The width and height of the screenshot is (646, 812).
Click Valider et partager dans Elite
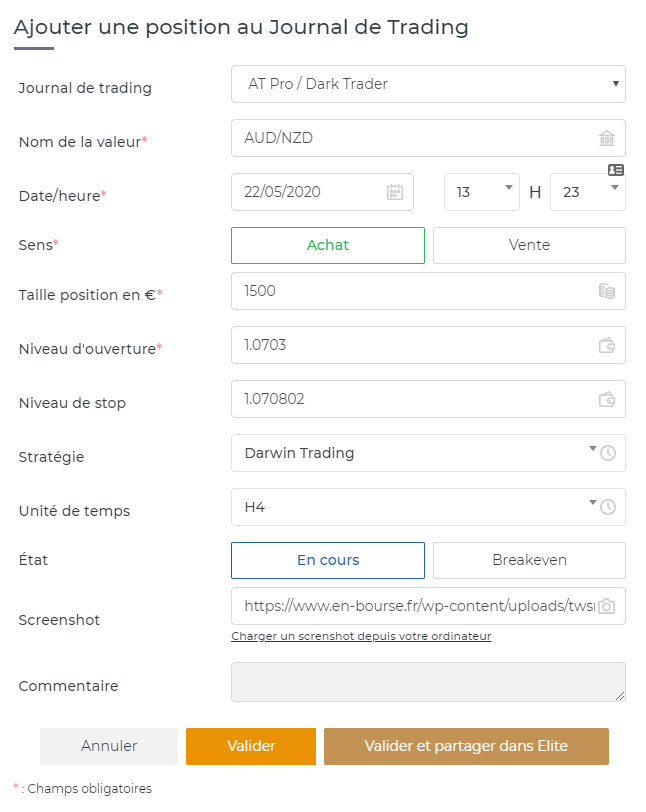(466, 746)
